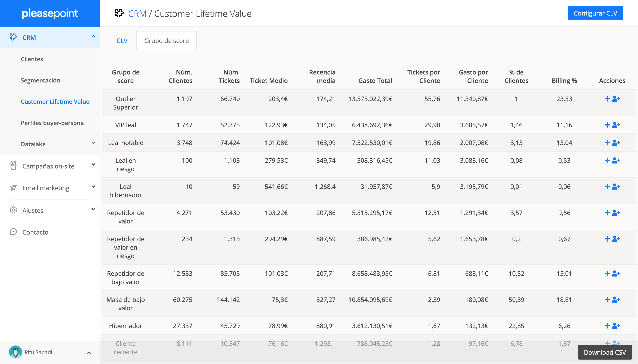
Task: Switch to the CLV tab
Action: click(122, 41)
